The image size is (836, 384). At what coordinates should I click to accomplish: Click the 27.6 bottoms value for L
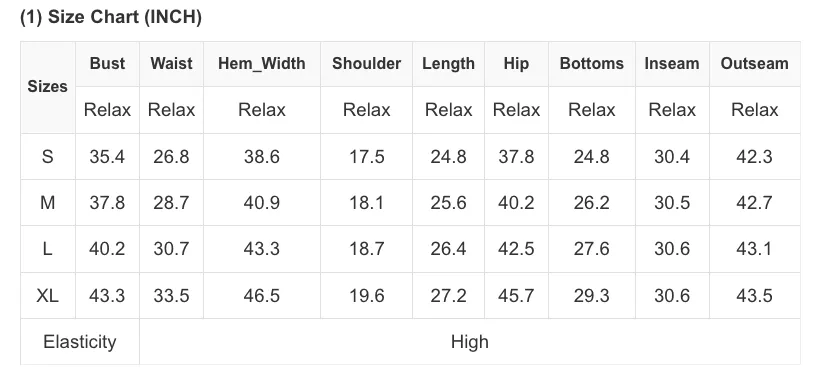point(592,249)
